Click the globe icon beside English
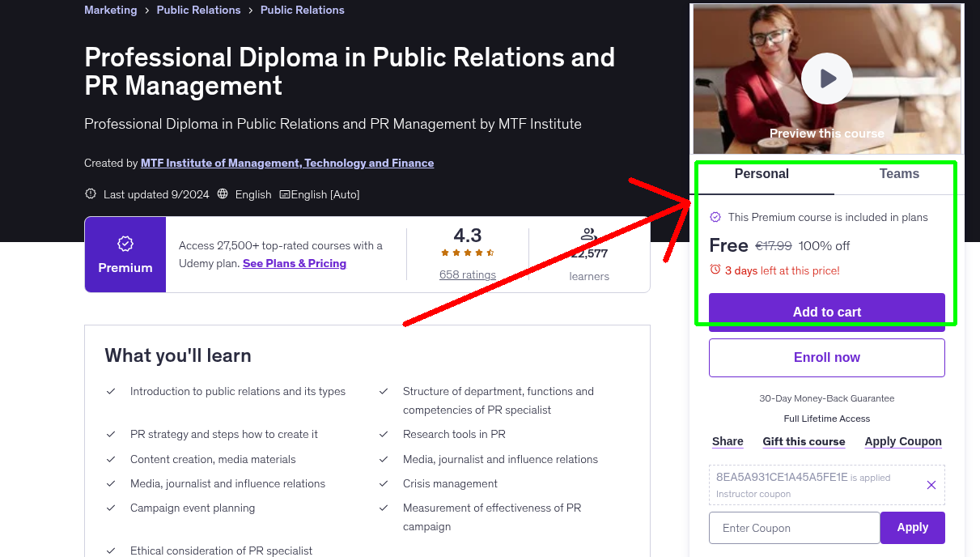 click(x=221, y=194)
